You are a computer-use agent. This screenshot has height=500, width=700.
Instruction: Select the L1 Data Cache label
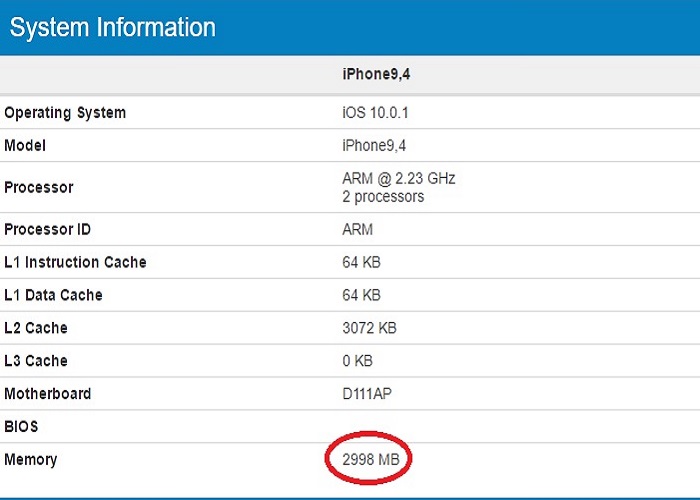tap(53, 296)
